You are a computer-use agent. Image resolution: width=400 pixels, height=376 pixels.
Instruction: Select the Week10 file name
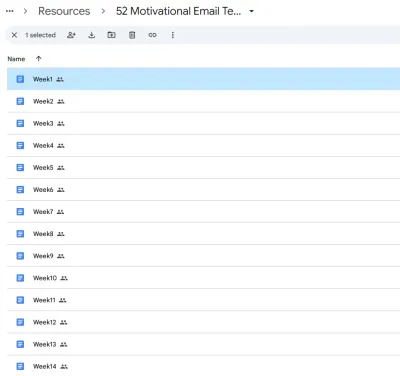click(45, 278)
